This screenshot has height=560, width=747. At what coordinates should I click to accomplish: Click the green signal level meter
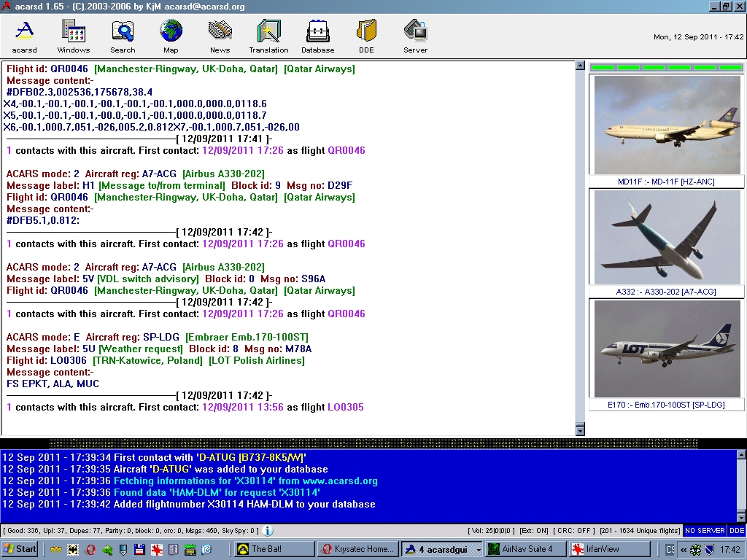(x=667, y=68)
